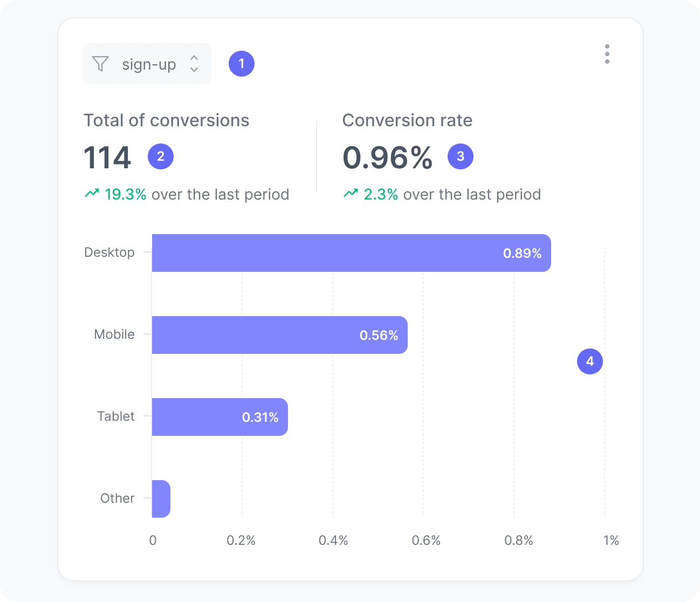The height and width of the screenshot is (602, 700).
Task: Click the up-down chevron on the sign-up selector
Action: click(x=193, y=64)
